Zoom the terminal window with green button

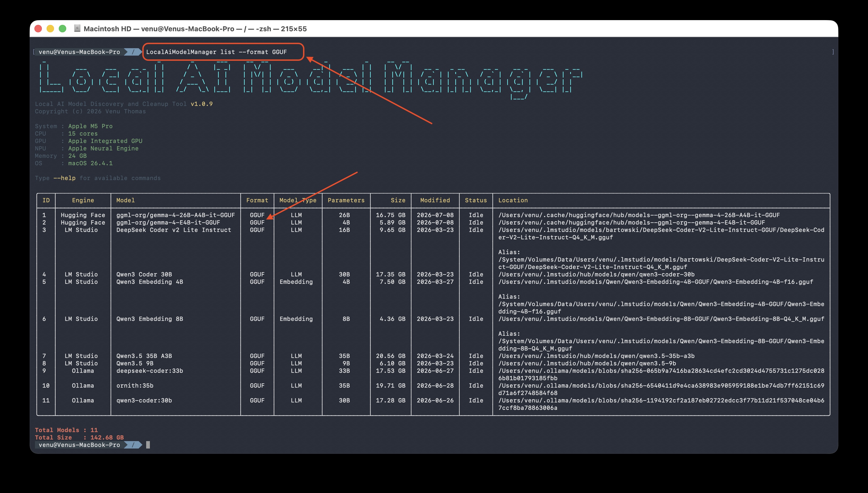tap(63, 29)
